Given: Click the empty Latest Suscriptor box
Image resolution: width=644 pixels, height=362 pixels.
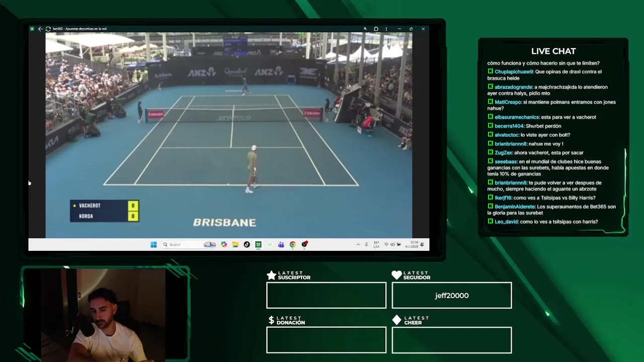Looking at the screenshot, I should point(327,295).
